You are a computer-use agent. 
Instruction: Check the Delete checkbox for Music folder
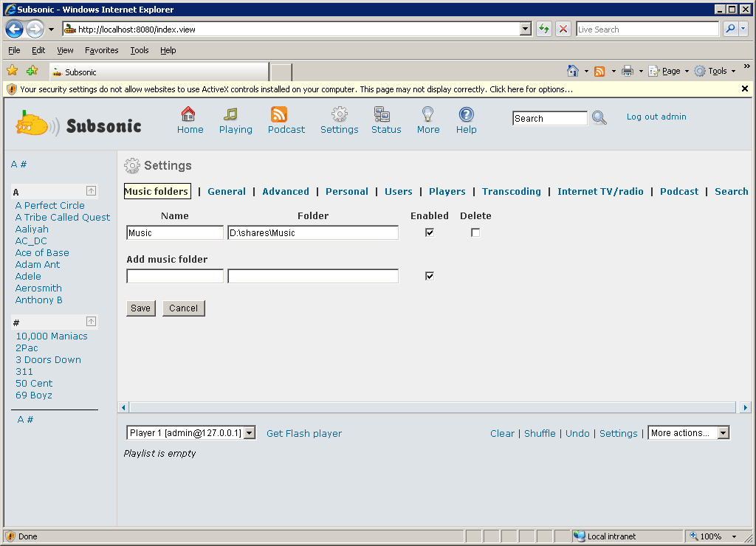pos(475,232)
